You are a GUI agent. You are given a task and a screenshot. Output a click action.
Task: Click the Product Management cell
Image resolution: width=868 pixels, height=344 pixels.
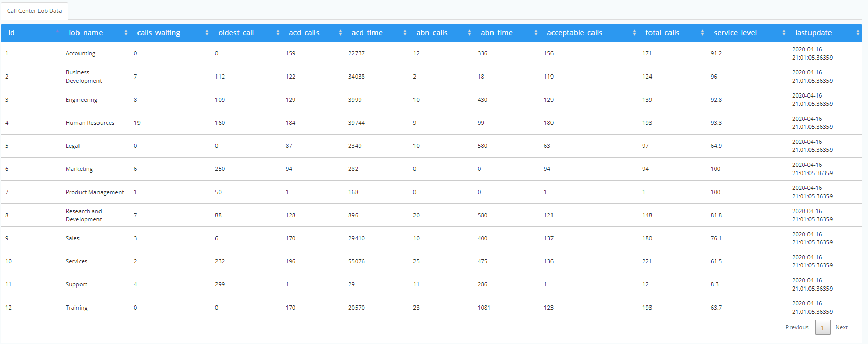94,192
